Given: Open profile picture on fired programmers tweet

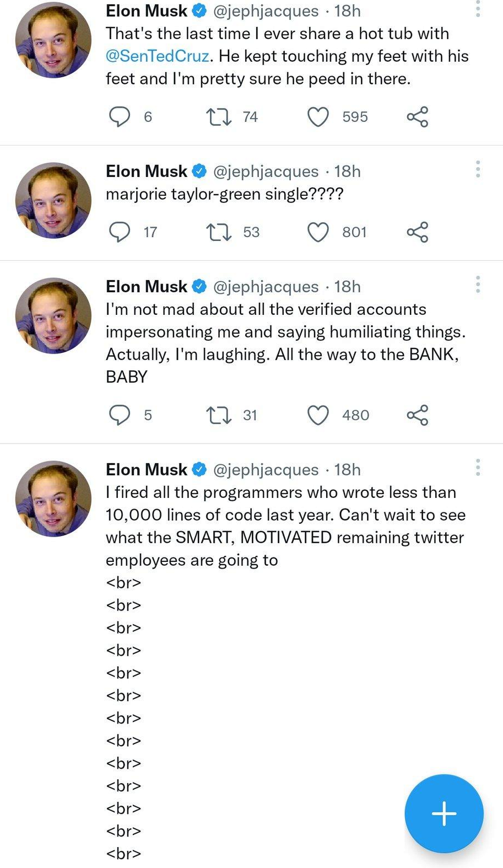Looking at the screenshot, I should point(53,499).
